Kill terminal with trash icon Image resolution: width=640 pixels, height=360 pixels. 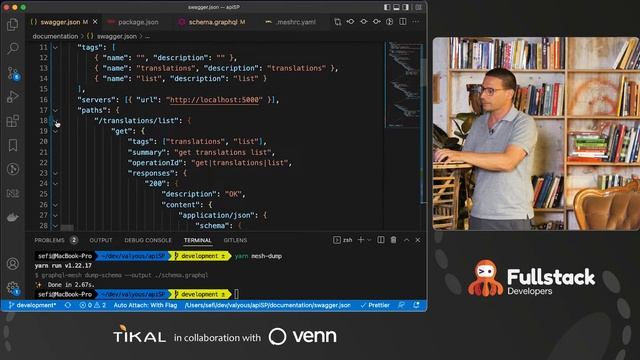click(x=393, y=240)
